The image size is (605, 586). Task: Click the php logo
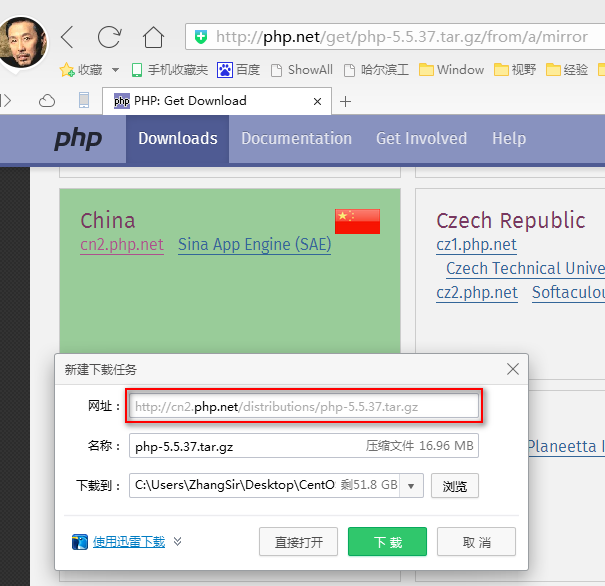click(x=78, y=139)
